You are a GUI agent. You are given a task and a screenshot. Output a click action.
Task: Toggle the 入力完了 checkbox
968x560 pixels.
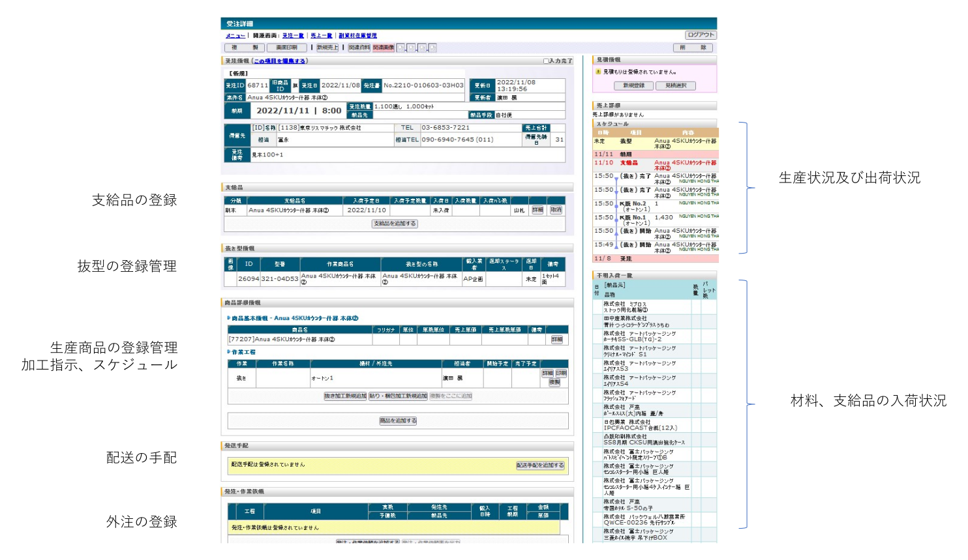click(546, 61)
